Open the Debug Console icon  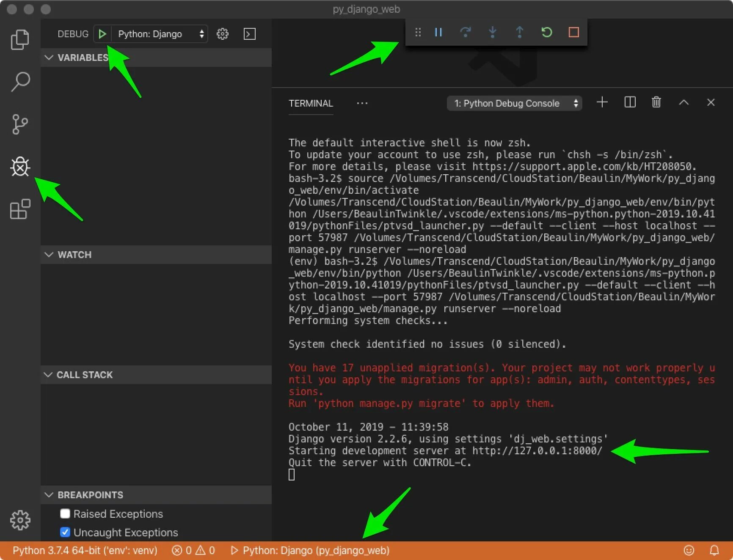(250, 34)
